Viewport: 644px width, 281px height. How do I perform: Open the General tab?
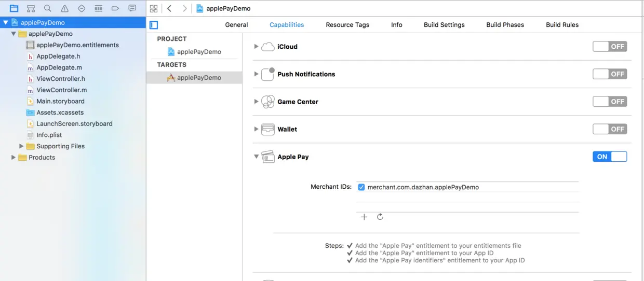point(236,24)
